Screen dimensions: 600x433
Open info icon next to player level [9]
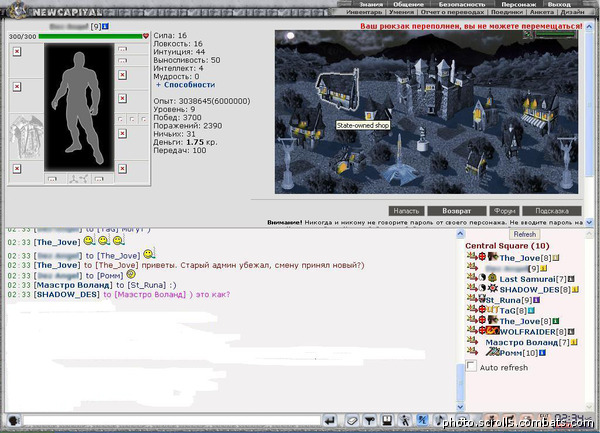[x=106, y=26]
